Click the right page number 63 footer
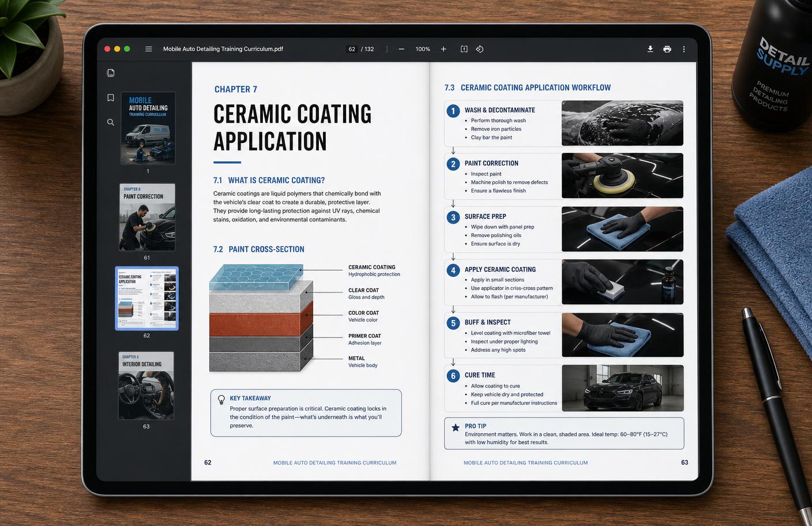 (x=685, y=463)
